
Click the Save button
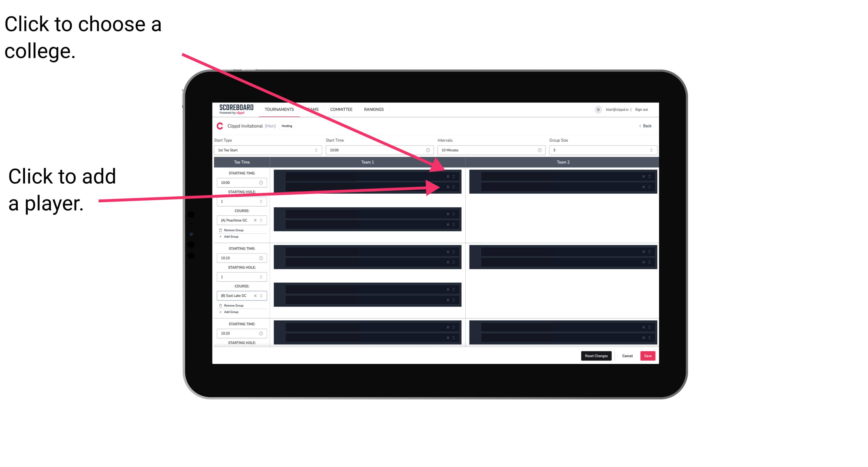click(x=648, y=355)
